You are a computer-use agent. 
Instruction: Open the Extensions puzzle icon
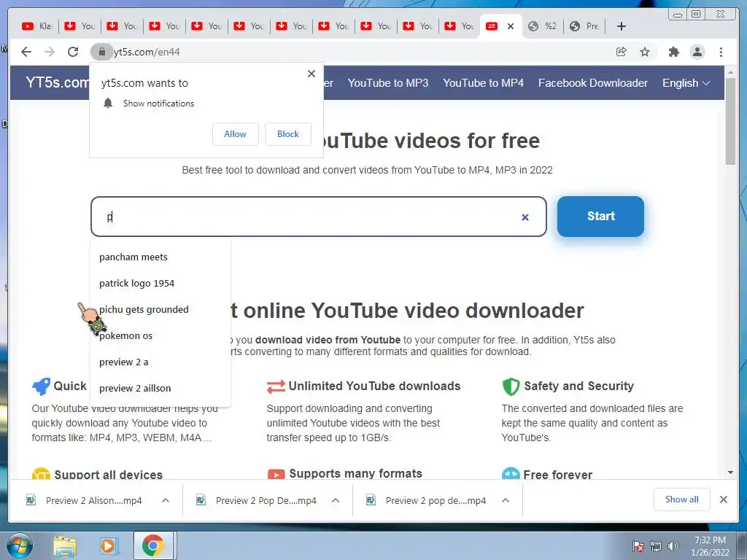click(673, 52)
